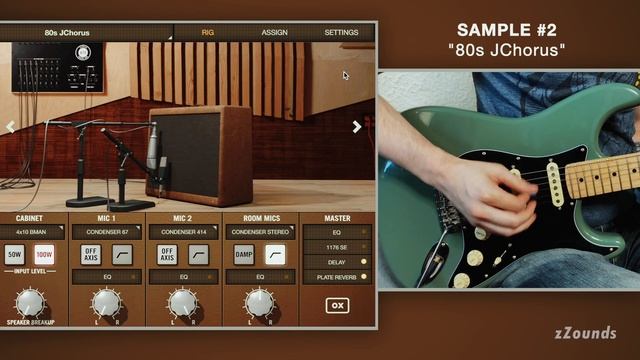Enable the Master EQ indicator

pos(364,232)
